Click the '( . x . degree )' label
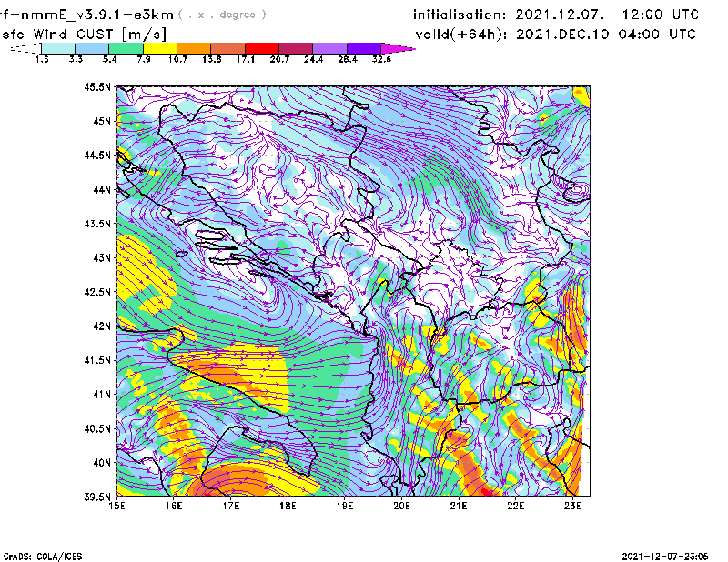Image resolution: width=728 pixels, height=562 pixels. tap(222, 15)
